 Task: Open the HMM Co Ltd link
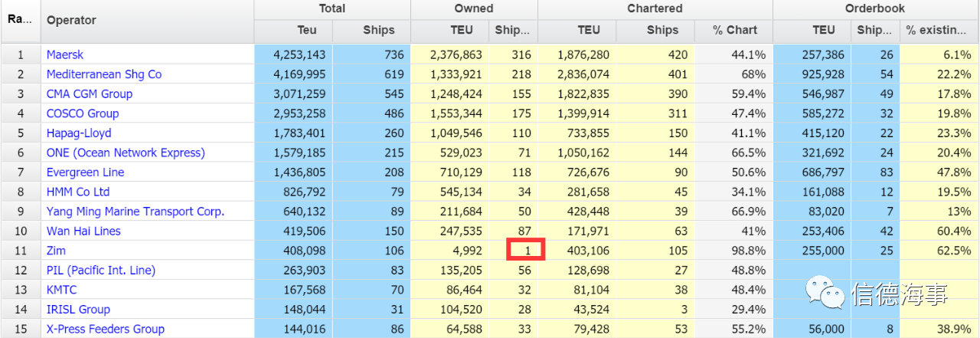tap(78, 192)
